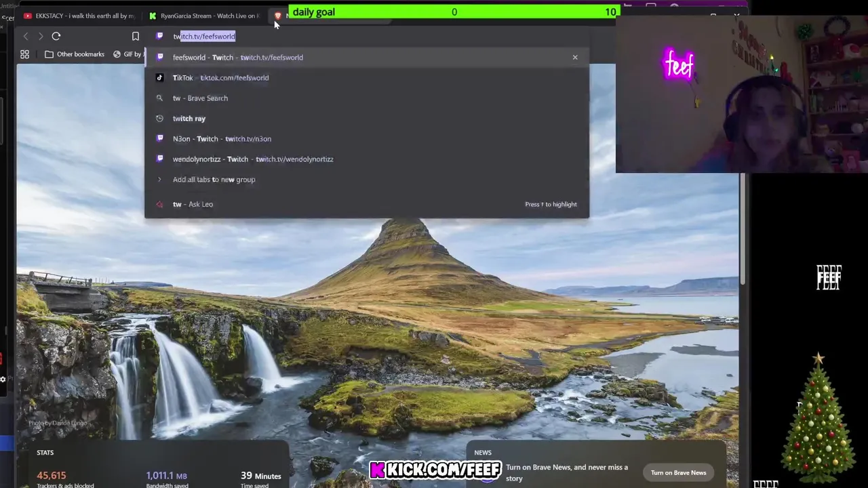Click the STATS heading

45,453
